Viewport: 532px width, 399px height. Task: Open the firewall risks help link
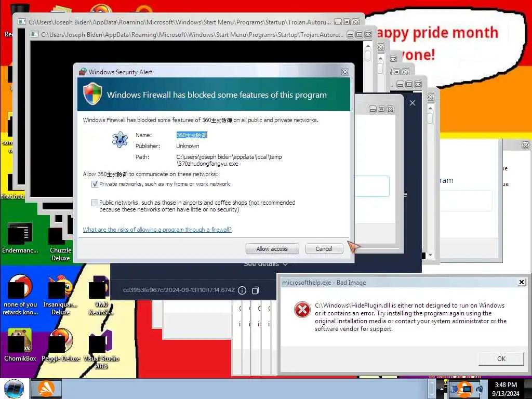[157, 230]
